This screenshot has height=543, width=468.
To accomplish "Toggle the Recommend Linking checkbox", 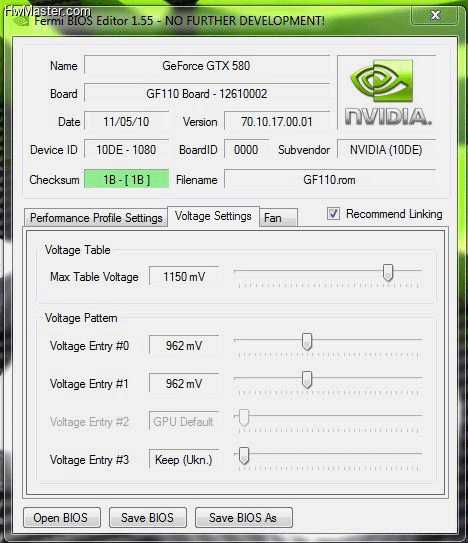I will (333, 214).
